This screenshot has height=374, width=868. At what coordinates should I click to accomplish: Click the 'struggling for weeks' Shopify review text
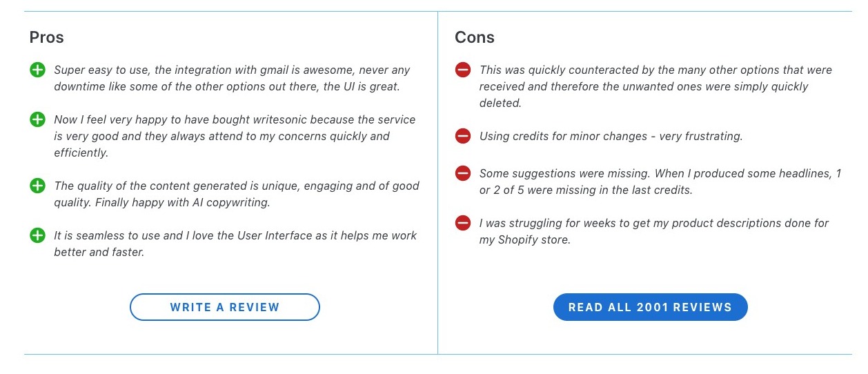653,231
